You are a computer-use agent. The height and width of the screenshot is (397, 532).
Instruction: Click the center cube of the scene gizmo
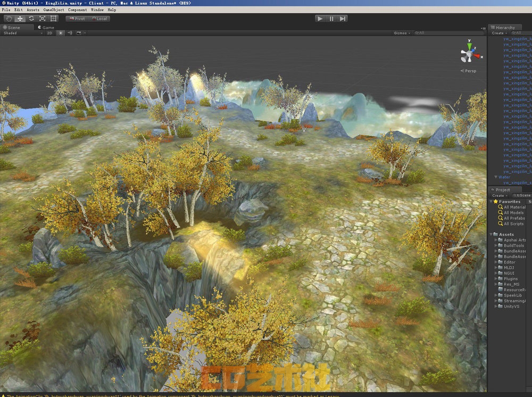(x=469, y=54)
